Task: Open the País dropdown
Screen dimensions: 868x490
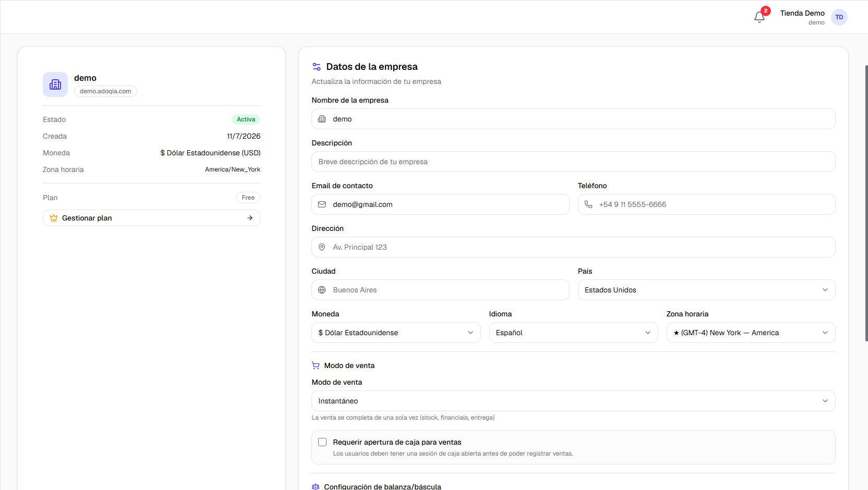Action: pyautogui.click(x=706, y=290)
